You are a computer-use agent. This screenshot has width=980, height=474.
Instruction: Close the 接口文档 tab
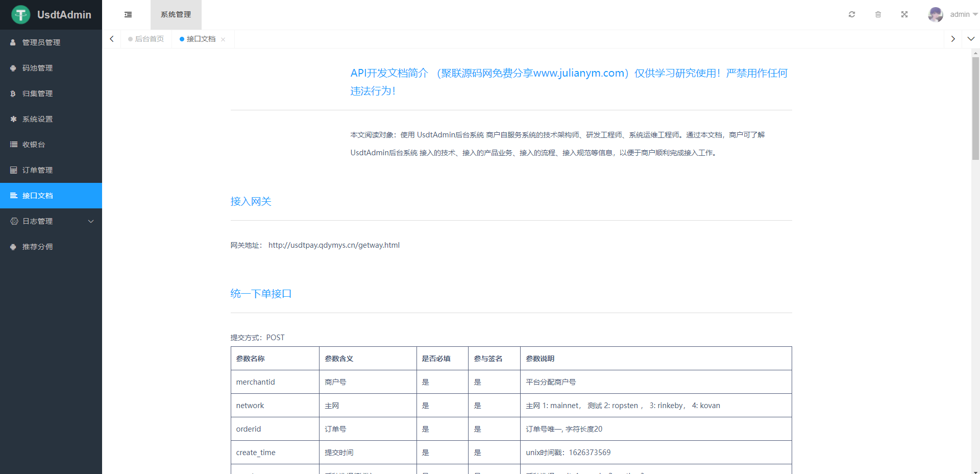[x=223, y=39]
